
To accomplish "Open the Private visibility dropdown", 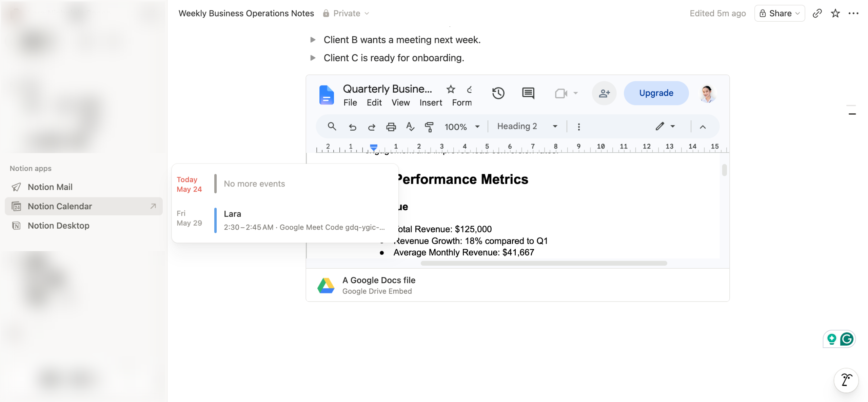I will [346, 13].
